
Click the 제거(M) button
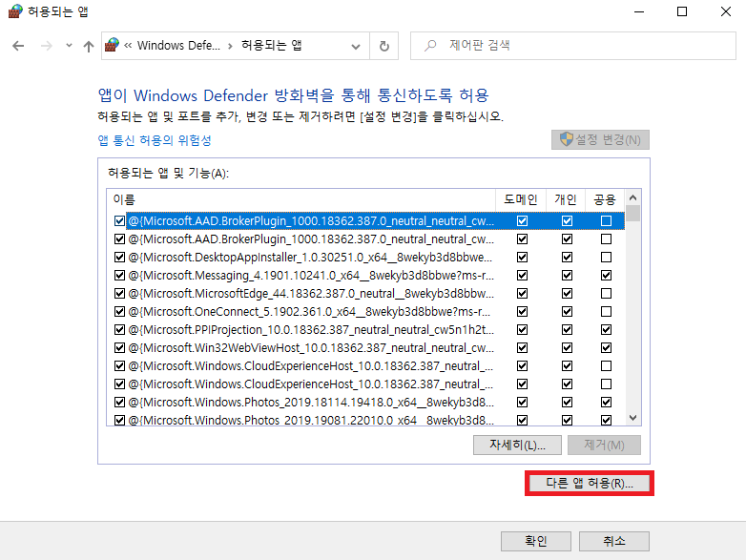[x=604, y=445]
